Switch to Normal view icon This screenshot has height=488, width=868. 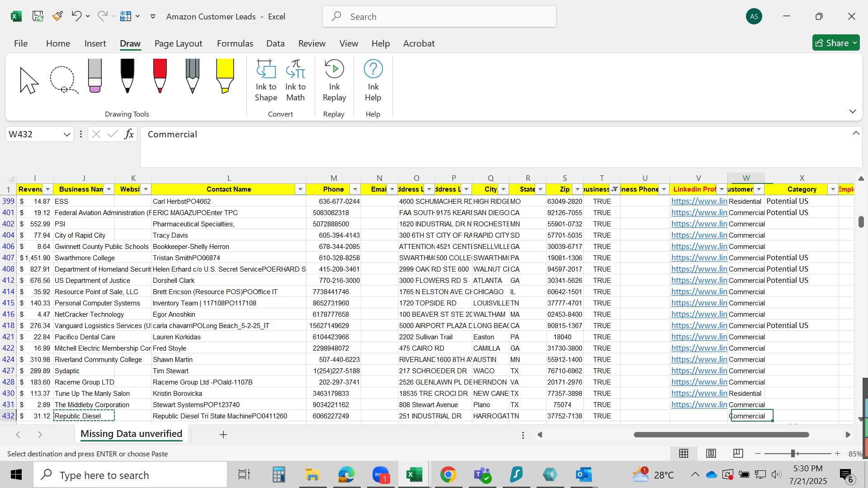(684, 453)
